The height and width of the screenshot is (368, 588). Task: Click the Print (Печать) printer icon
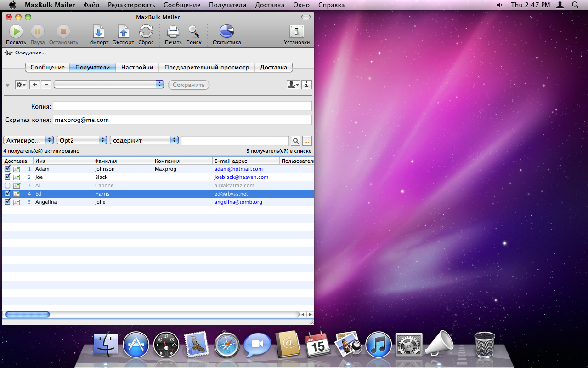pos(173,32)
